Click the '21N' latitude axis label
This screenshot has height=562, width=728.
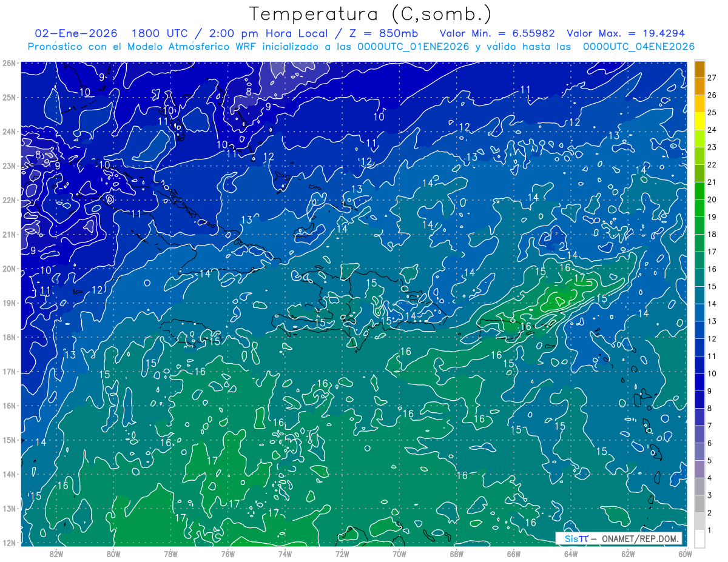click(9, 234)
